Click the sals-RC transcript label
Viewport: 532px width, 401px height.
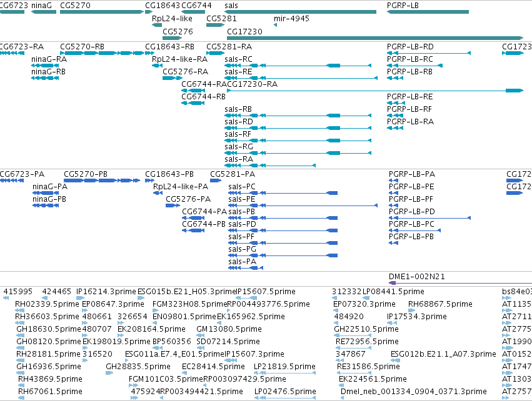pos(238,59)
